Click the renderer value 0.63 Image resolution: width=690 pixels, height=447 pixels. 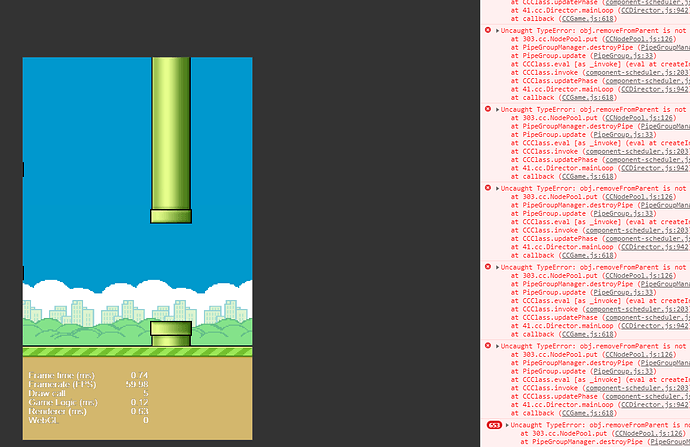139,411
